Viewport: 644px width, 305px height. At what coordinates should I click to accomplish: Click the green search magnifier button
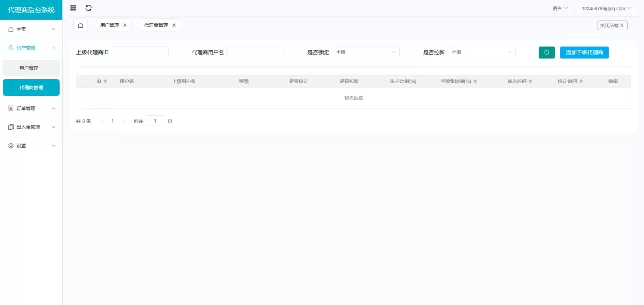pos(546,52)
